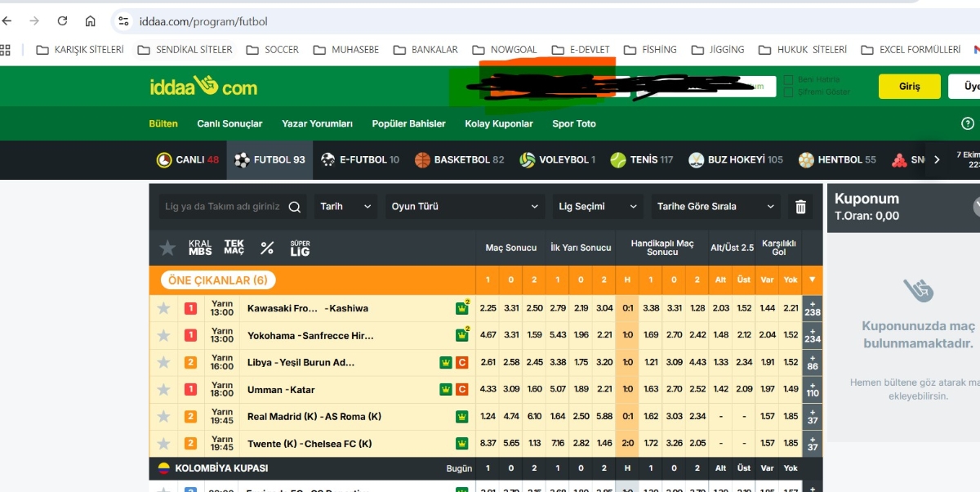The width and height of the screenshot is (980, 492).
Task: Click the percent (%) filter icon
Action: (267, 248)
